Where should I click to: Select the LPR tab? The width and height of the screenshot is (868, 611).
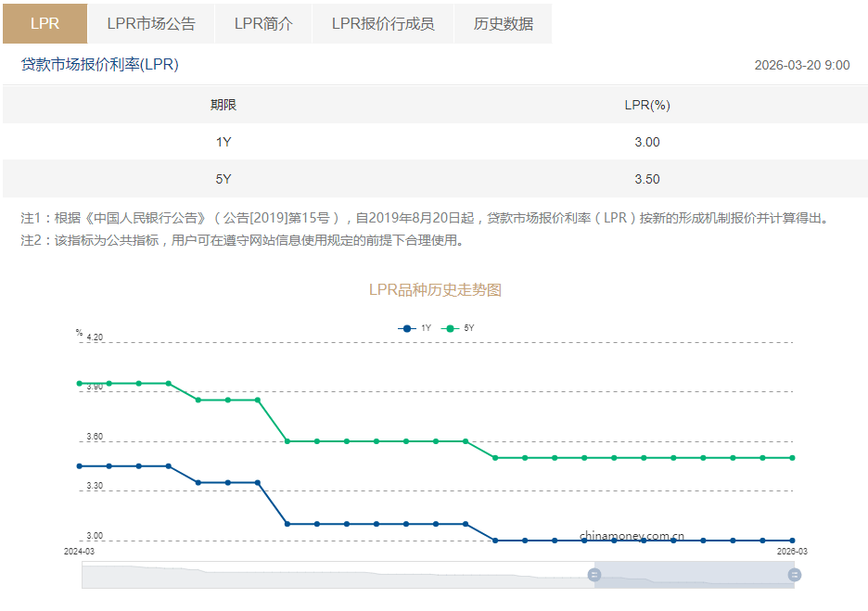(x=45, y=23)
